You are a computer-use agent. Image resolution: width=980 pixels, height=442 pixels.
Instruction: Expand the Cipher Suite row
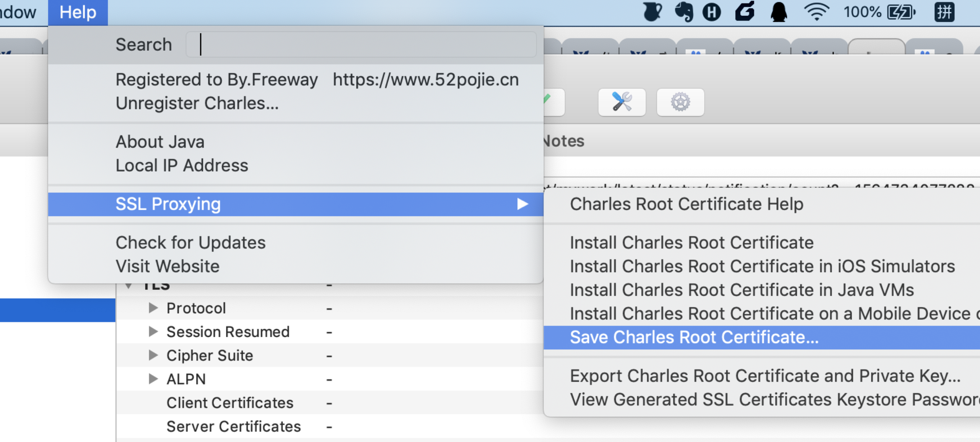tap(153, 355)
